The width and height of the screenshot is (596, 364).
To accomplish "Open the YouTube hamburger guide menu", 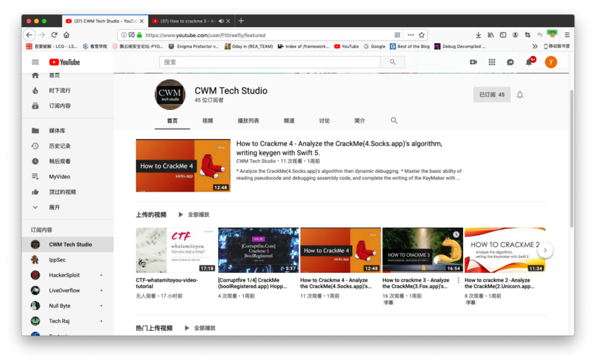I will click(x=35, y=62).
